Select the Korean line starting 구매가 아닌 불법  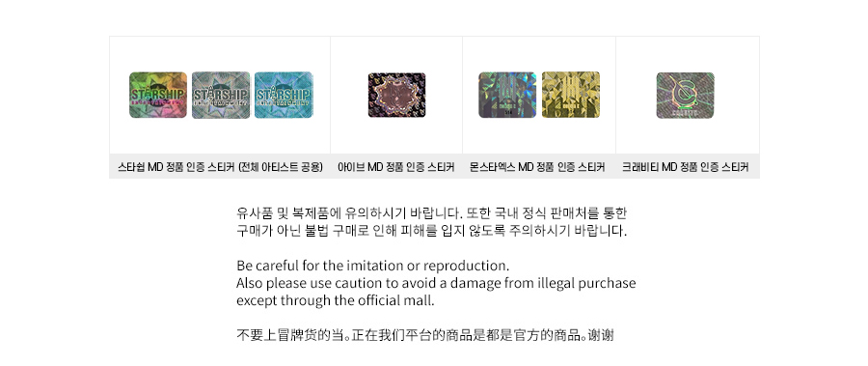[432, 231]
